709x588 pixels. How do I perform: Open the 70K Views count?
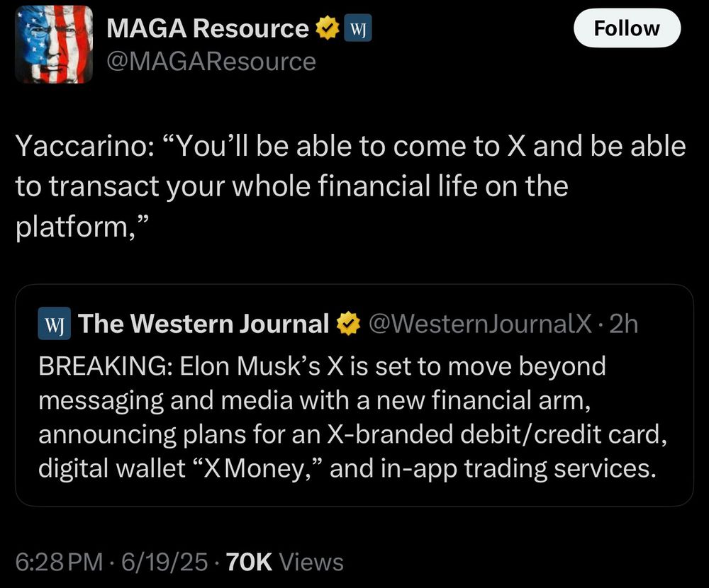[x=284, y=562]
